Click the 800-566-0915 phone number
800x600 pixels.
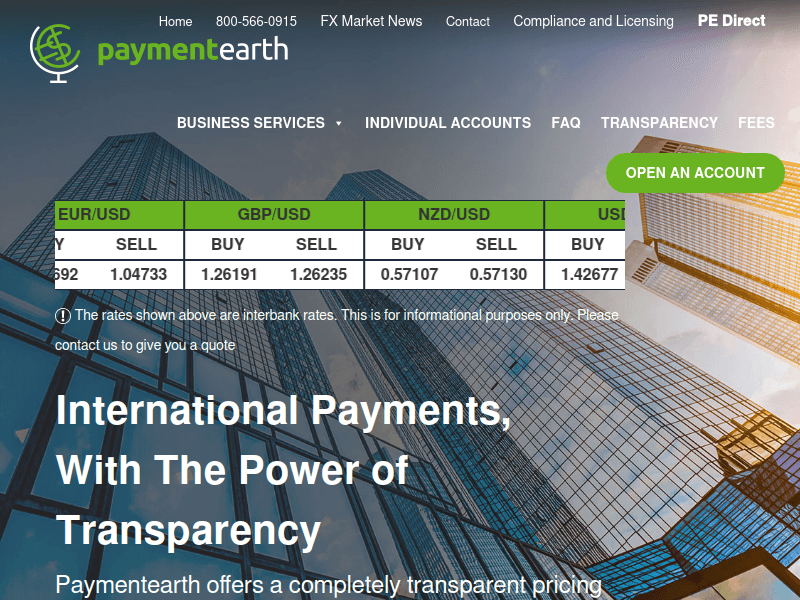(x=258, y=20)
